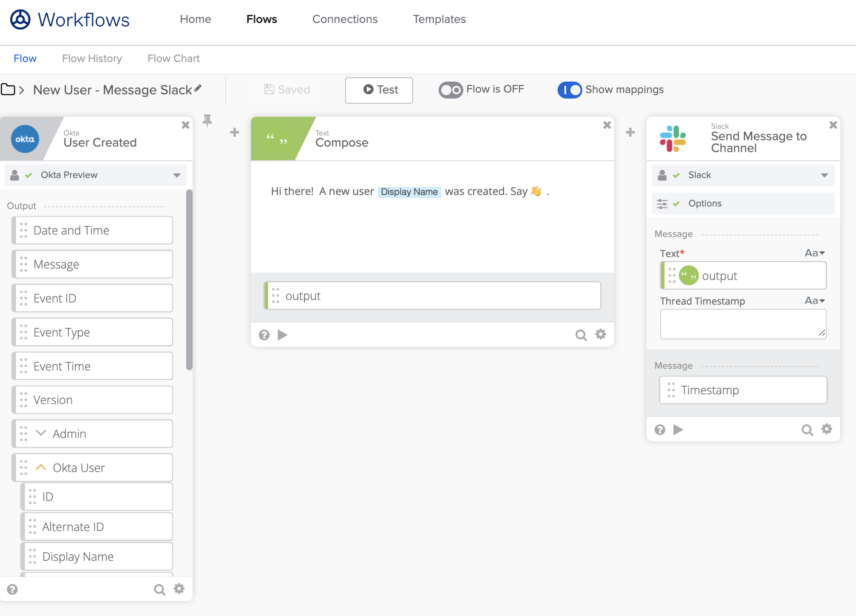Click the Thread Timestamp input field
This screenshot has height=616, width=856.
pyautogui.click(x=743, y=324)
